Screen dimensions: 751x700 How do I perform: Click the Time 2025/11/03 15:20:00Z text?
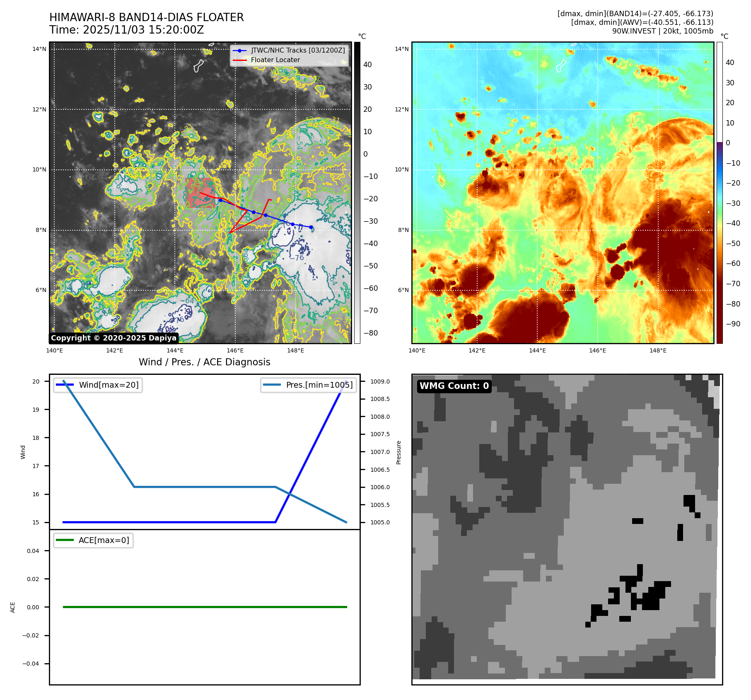point(126,30)
